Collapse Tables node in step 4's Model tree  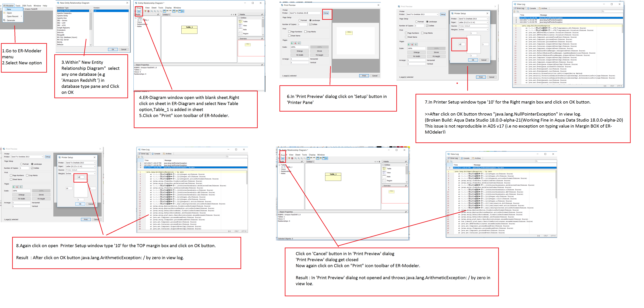click(136, 18)
